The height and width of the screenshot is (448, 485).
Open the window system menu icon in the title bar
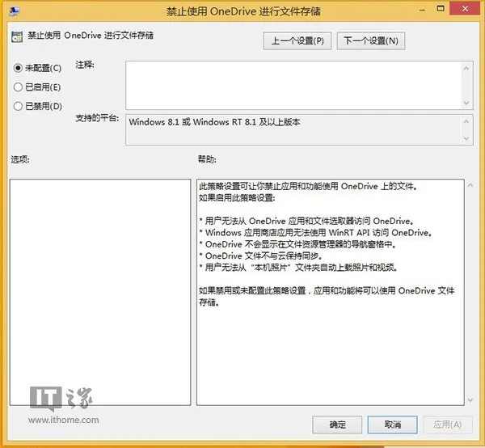point(15,11)
